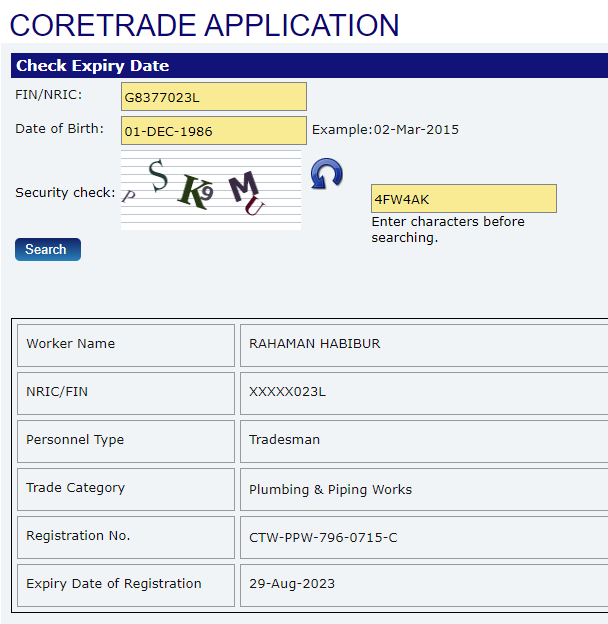Click the expiry date 29-Aug-2023
The width and height of the screenshot is (608, 624).
click(292, 584)
